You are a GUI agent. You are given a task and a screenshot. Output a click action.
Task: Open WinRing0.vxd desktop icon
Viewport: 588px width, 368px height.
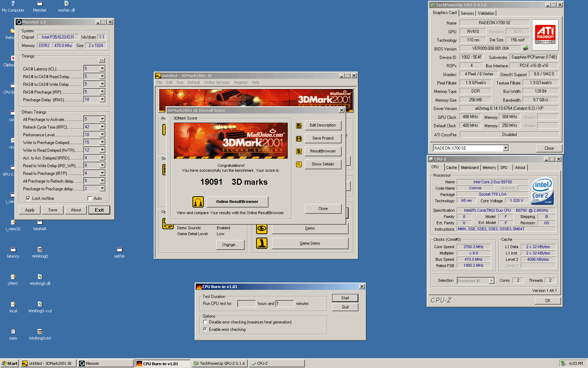tap(40, 307)
